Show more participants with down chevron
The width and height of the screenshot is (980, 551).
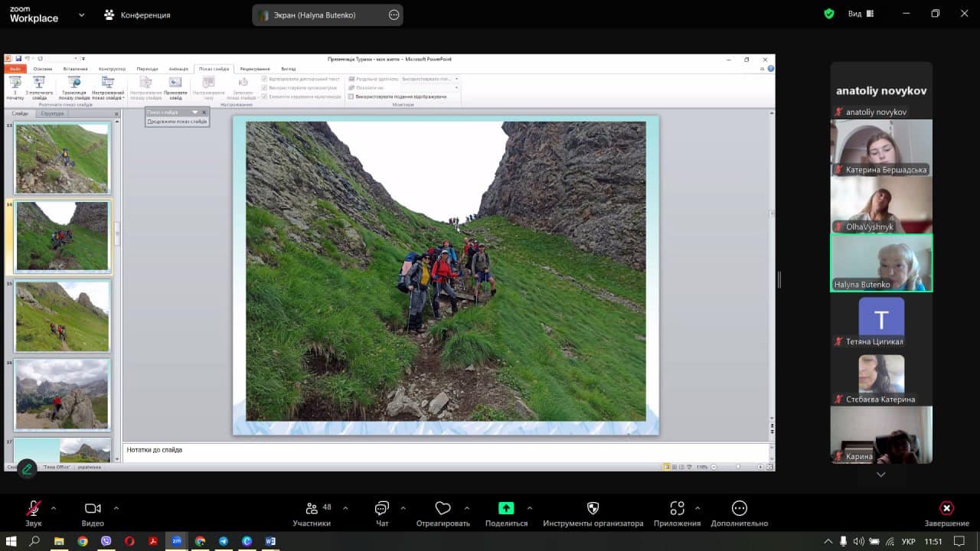point(881,474)
